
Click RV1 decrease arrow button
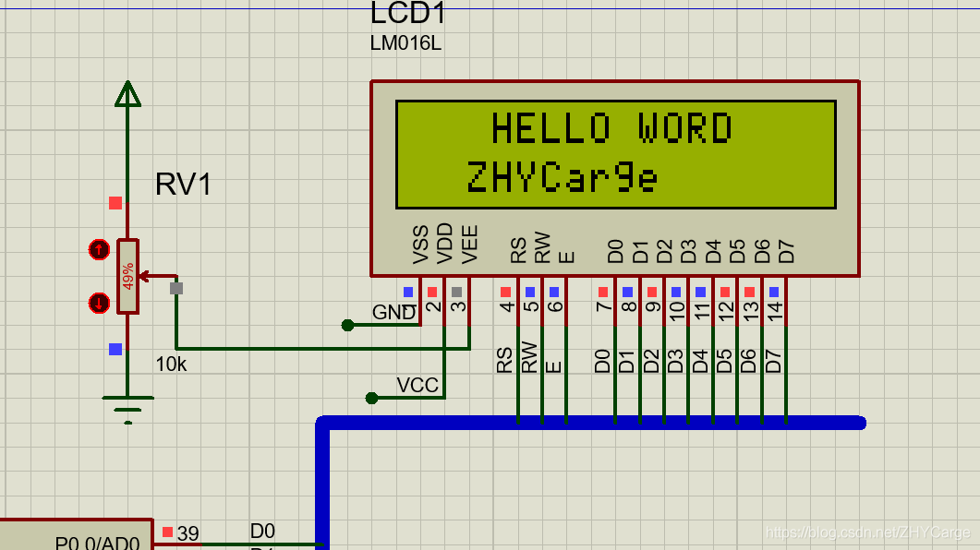point(99,304)
